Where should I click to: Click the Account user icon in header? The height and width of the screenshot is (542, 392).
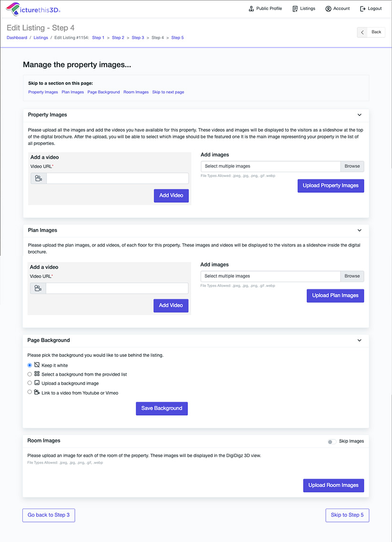coord(328,9)
